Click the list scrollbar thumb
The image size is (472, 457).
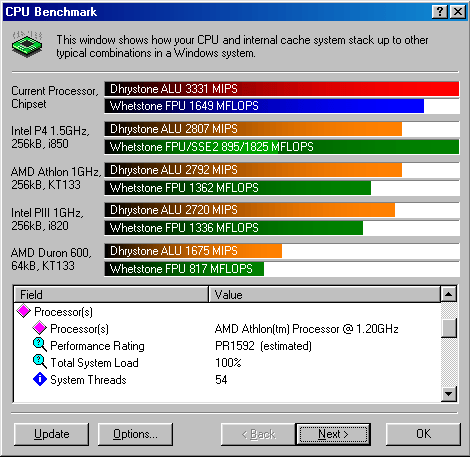(x=449, y=328)
